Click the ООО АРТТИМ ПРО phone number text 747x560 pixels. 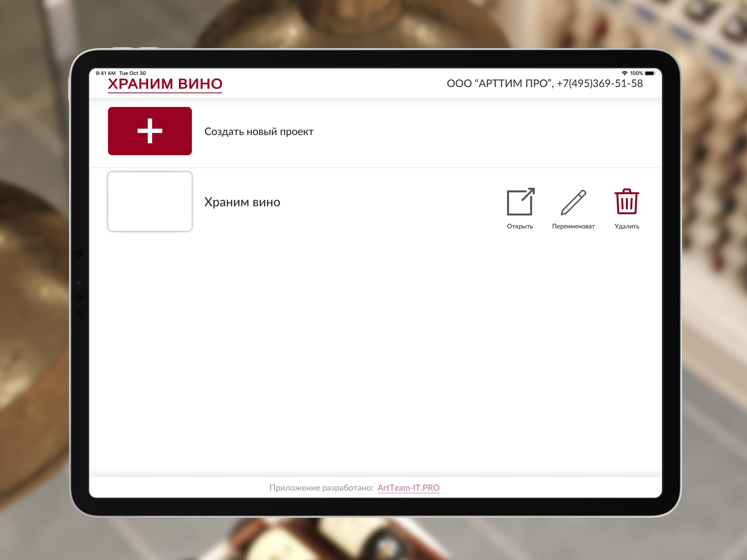[x=545, y=83]
